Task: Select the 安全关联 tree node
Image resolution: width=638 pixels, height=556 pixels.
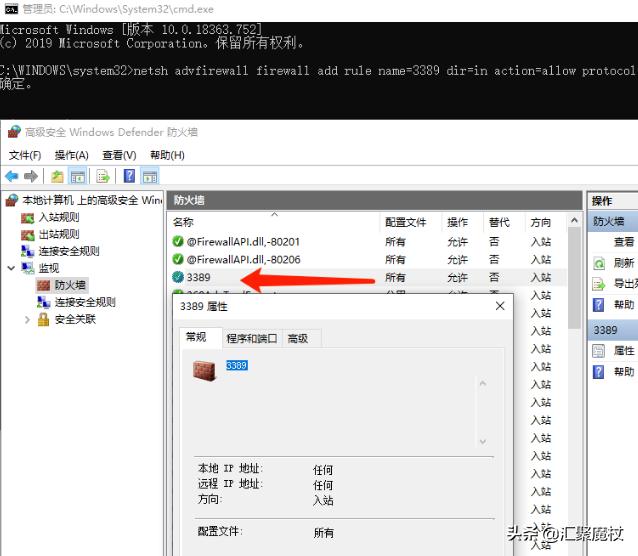Action: (x=75, y=319)
